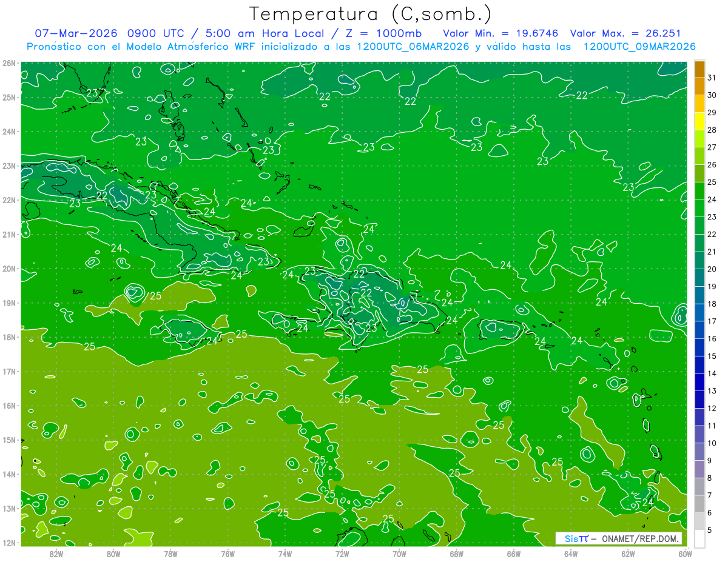Click legend scale label '15'

click(712, 356)
